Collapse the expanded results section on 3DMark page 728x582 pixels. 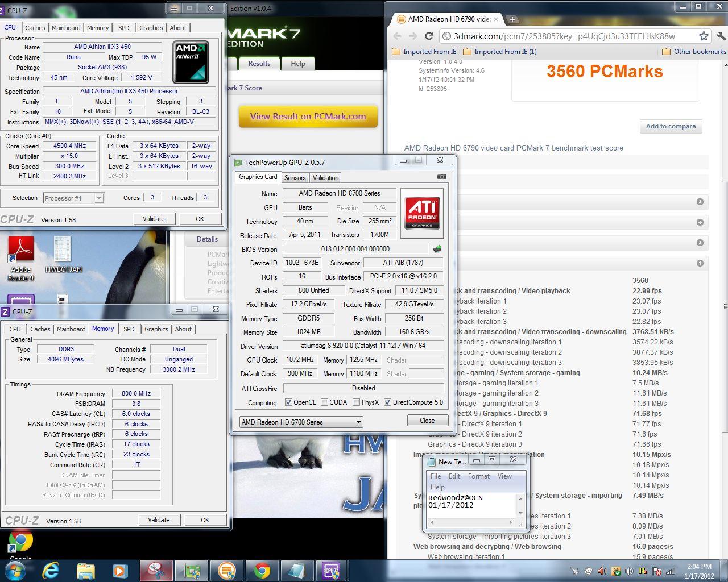tap(700, 263)
